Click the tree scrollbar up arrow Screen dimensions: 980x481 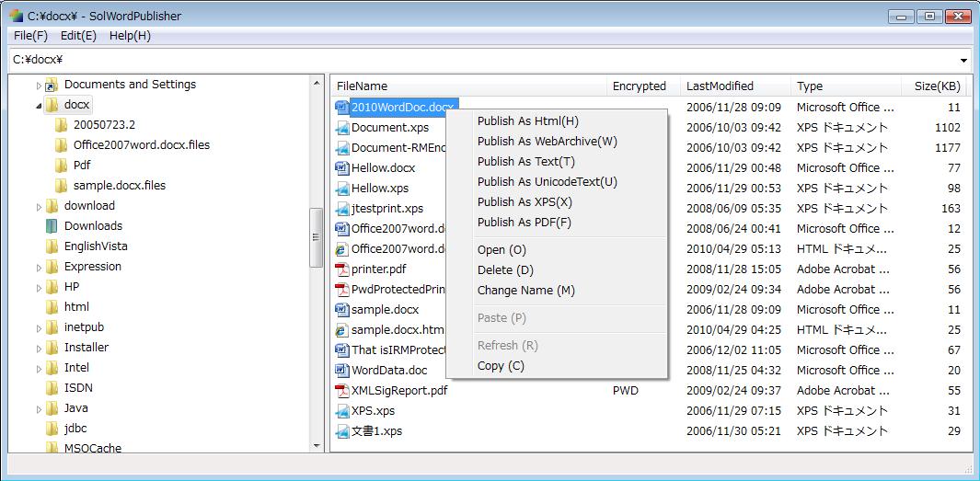click(x=316, y=83)
